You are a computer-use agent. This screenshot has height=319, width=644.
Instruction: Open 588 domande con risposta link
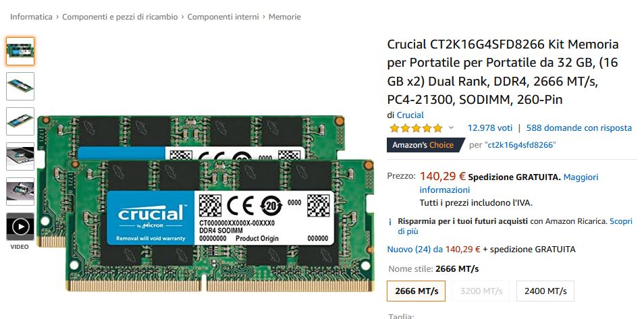tap(579, 128)
